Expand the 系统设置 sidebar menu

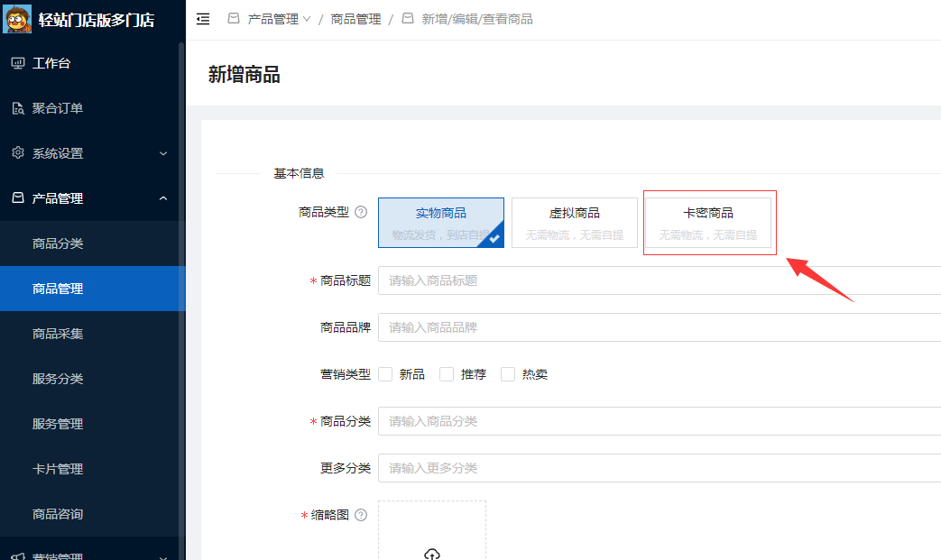pos(90,153)
